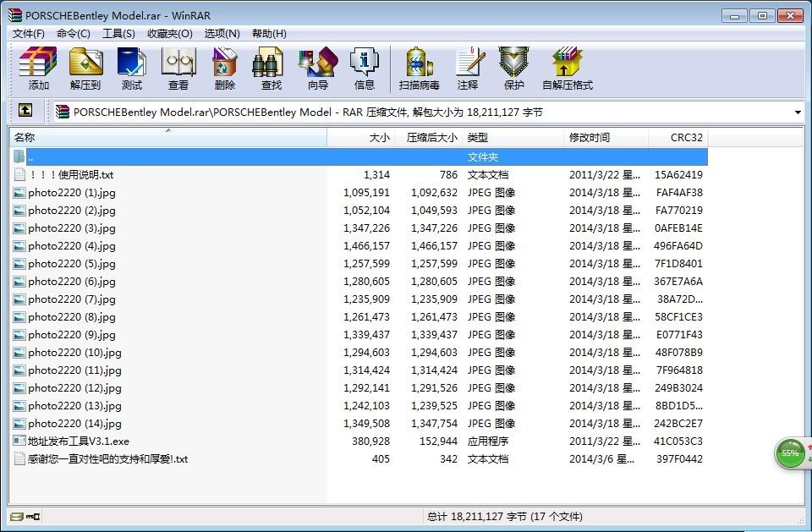Select the exe icon of 地址发布工具V3.1.exe
The image size is (812, 532).
coord(19,442)
